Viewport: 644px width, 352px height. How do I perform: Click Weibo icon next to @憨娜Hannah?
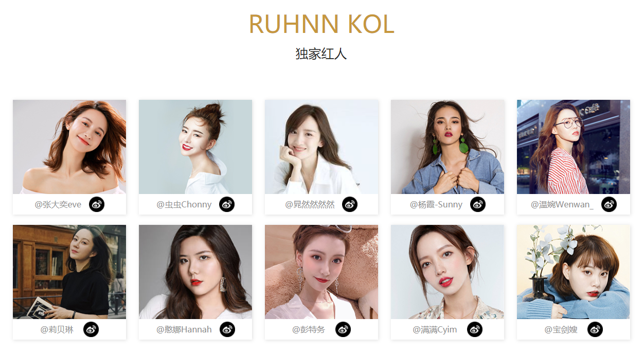point(227,329)
